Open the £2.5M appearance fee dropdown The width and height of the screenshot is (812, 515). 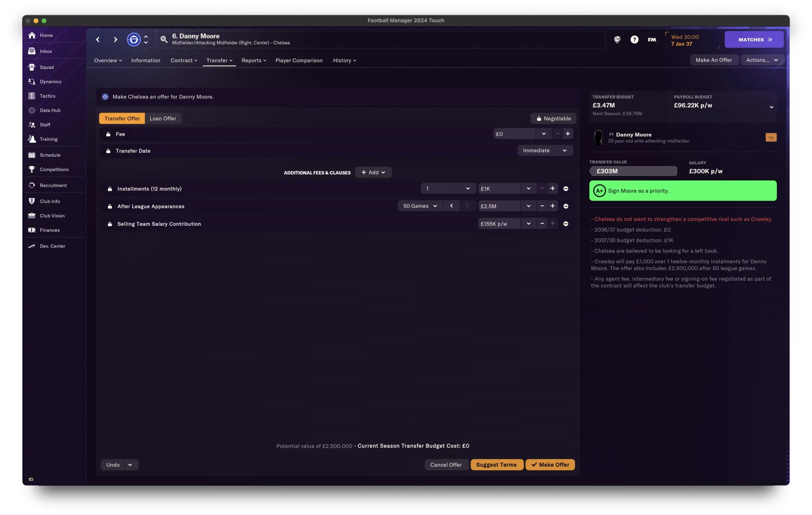click(528, 206)
